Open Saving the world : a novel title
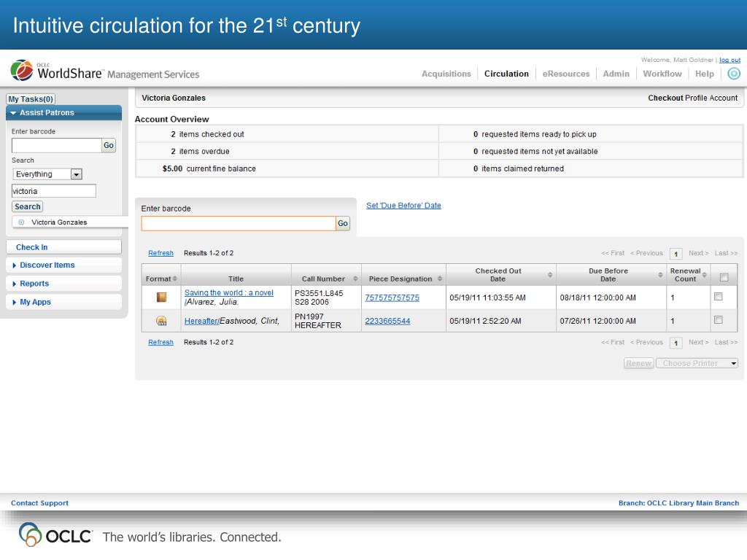The height and width of the screenshot is (560, 747). coord(228,292)
